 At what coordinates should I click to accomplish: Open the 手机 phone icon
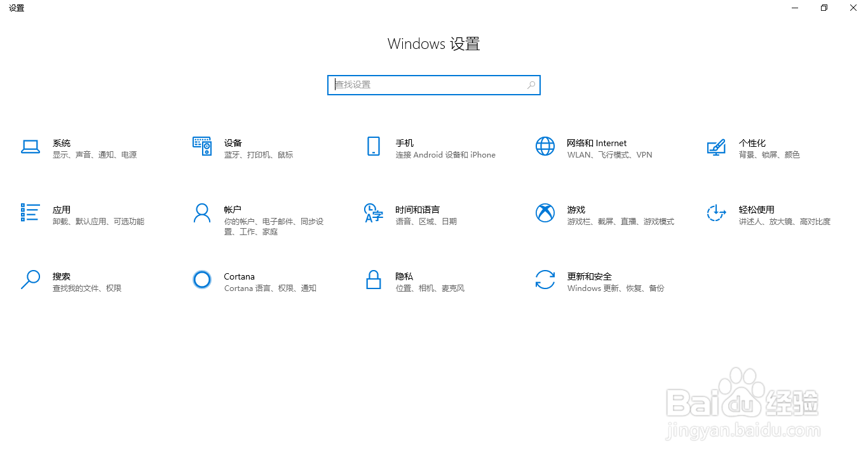[x=374, y=146]
